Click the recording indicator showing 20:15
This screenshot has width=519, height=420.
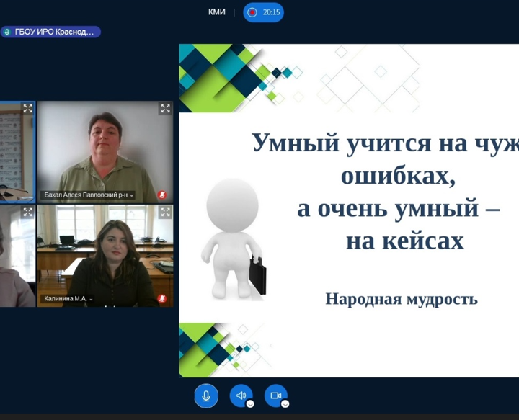(x=263, y=12)
